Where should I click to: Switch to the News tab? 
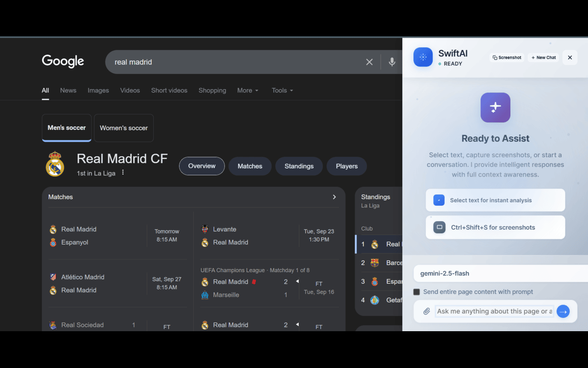[x=68, y=91]
